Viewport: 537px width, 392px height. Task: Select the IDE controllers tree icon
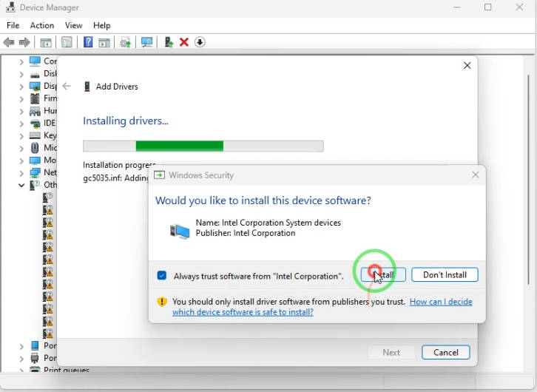(35, 124)
